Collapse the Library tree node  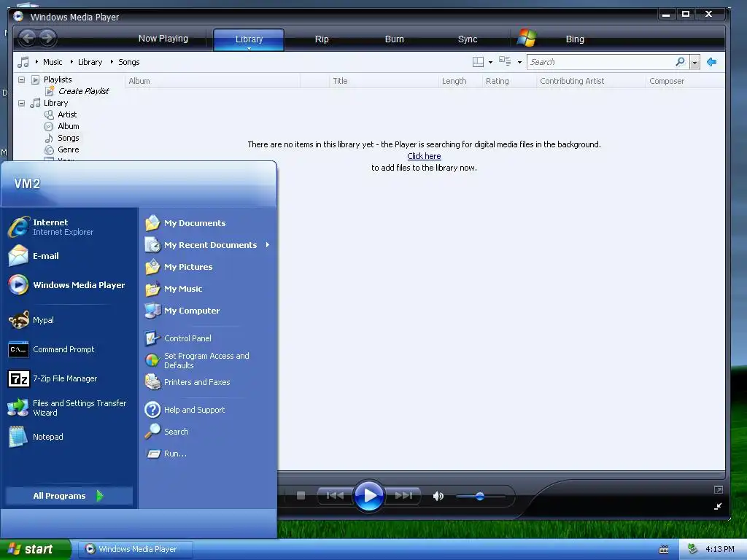point(21,103)
